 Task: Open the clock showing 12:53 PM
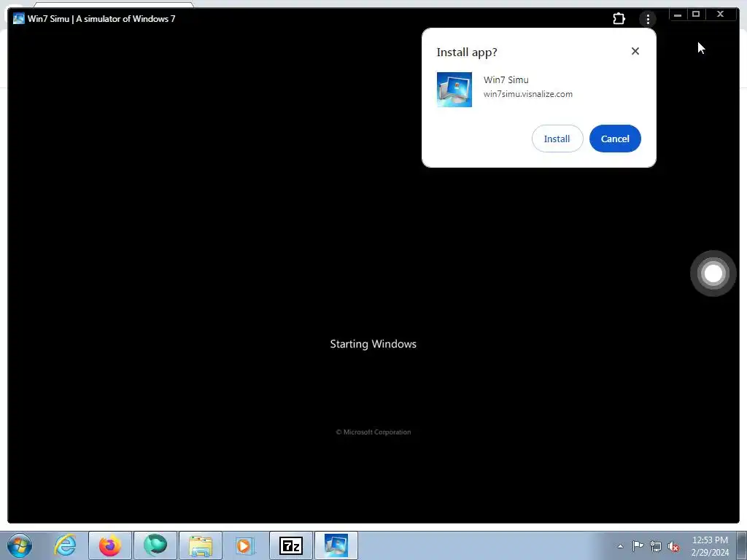pyautogui.click(x=710, y=545)
